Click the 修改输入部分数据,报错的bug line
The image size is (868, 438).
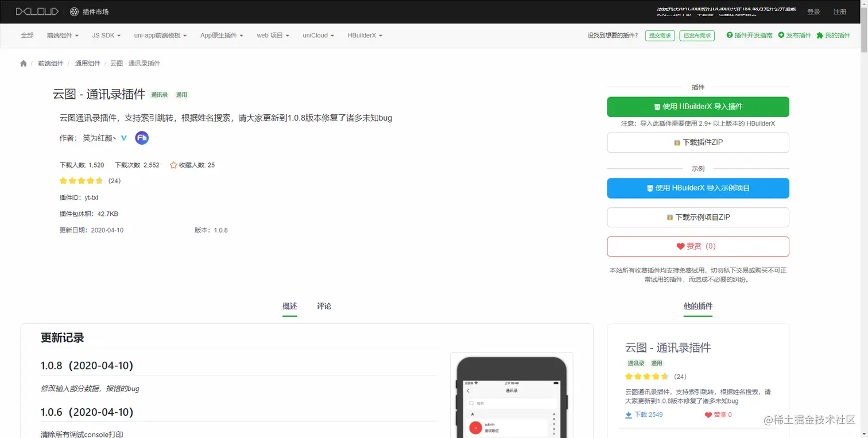pos(90,389)
